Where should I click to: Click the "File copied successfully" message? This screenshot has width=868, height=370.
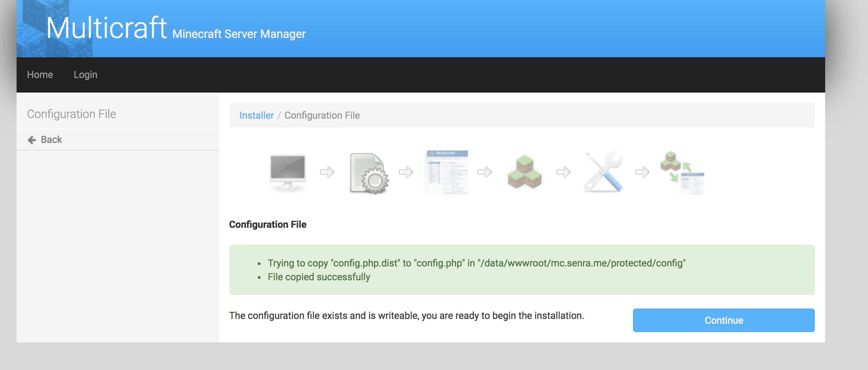click(319, 277)
